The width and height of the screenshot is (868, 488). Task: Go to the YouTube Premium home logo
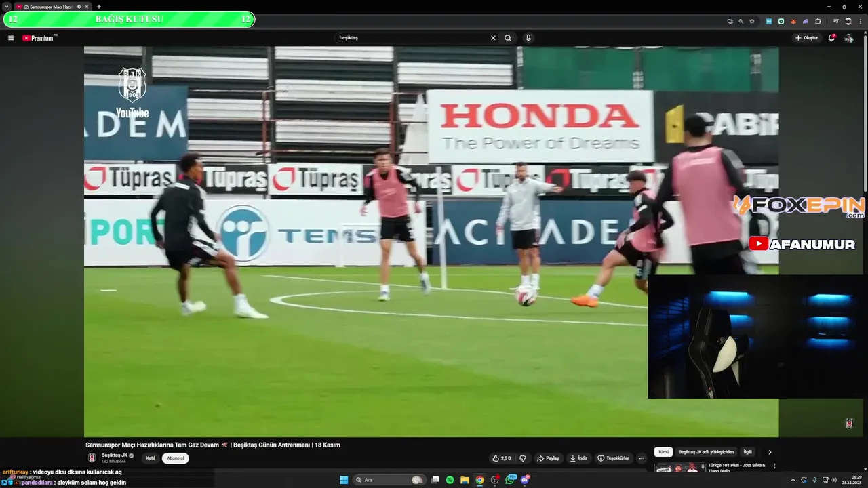(39, 38)
